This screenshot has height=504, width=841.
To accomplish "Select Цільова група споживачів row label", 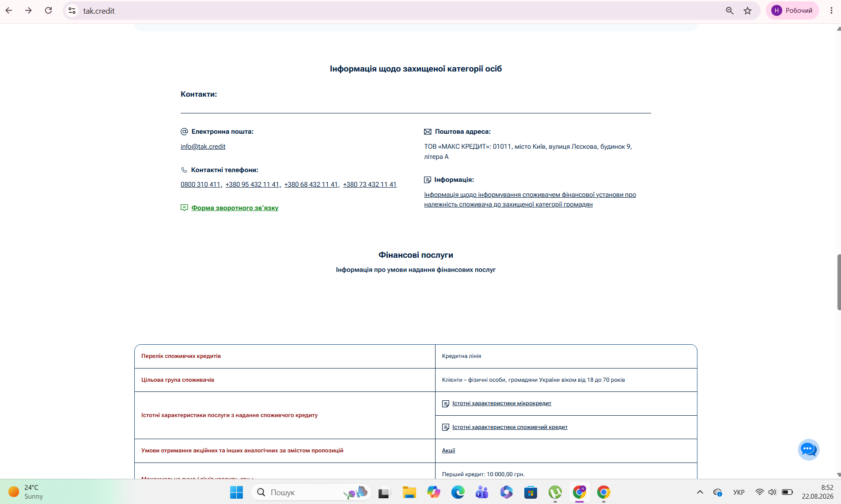I will click(178, 380).
